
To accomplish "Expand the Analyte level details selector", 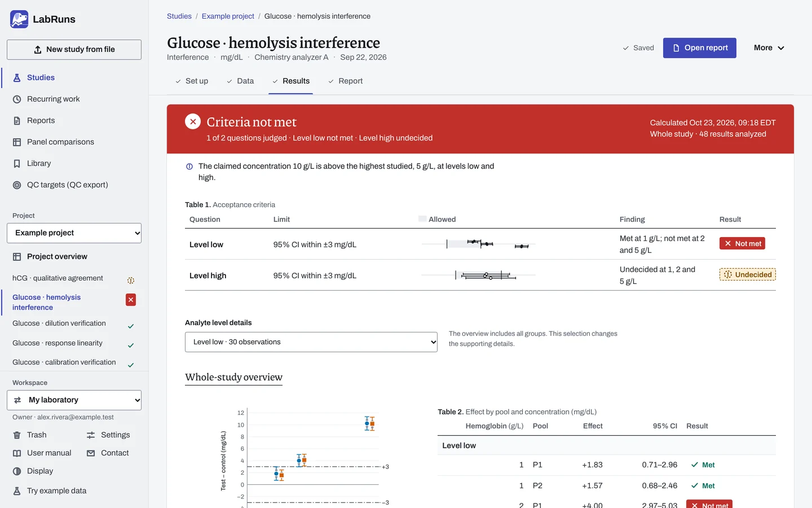I will point(311,342).
